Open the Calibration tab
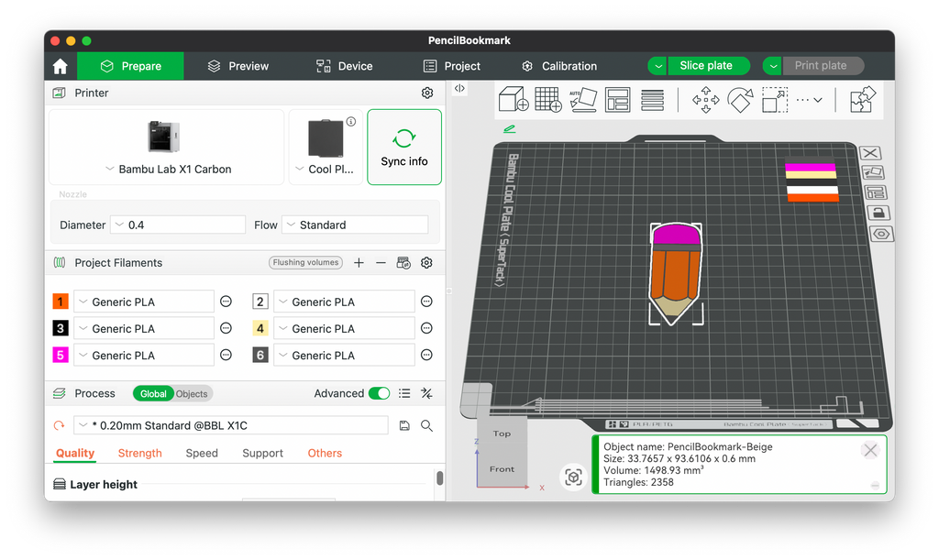 point(559,66)
